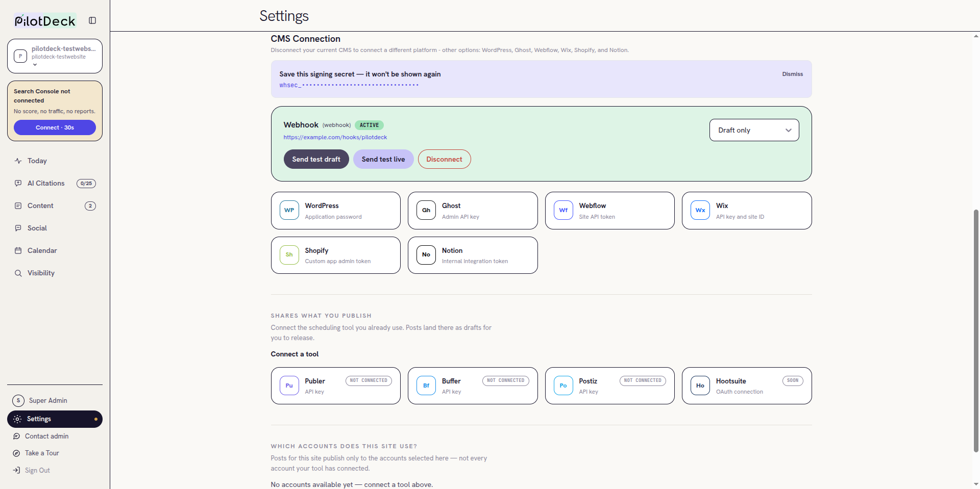Click Buffer Bf icon
Screen dimensions: 980x489
(426, 385)
